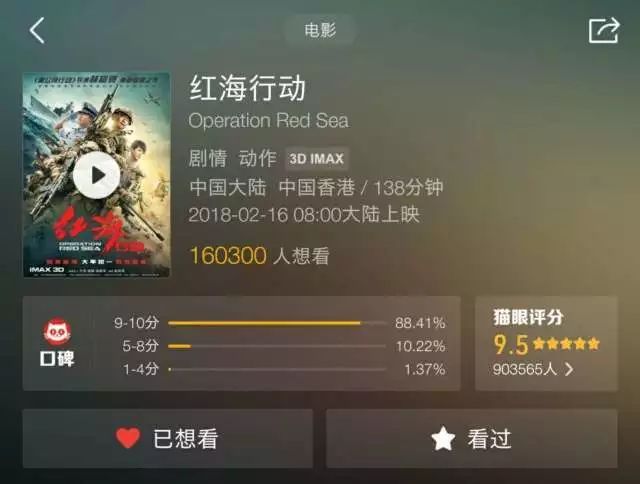
Task: Tap the 红海行动 movie title
Action: pos(247,88)
